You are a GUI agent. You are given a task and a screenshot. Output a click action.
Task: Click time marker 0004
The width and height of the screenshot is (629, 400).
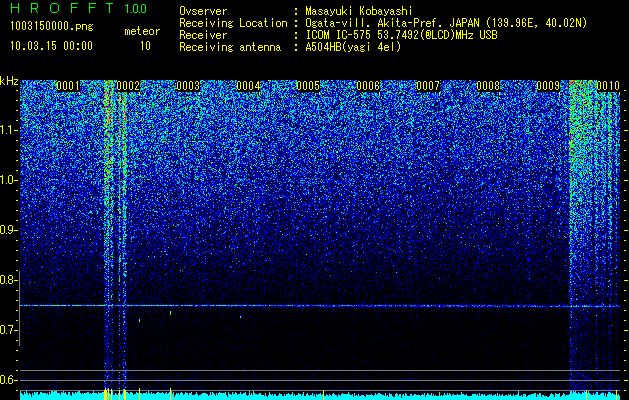(248, 86)
